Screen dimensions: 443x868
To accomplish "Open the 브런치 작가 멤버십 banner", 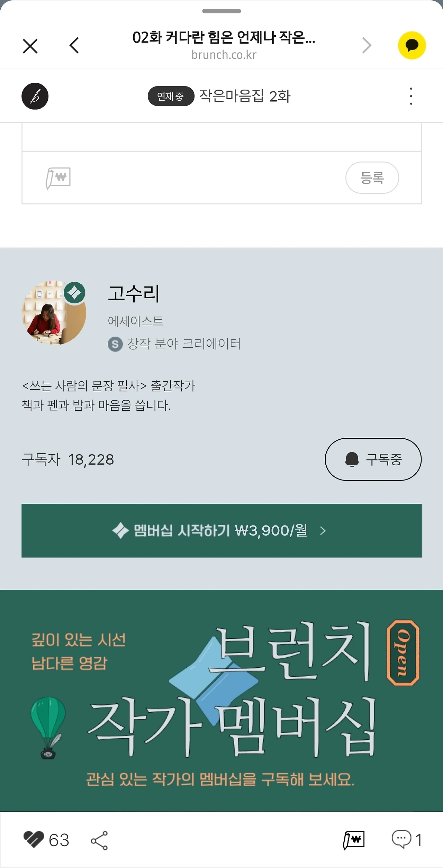I will pyautogui.click(x=221, y=701).
